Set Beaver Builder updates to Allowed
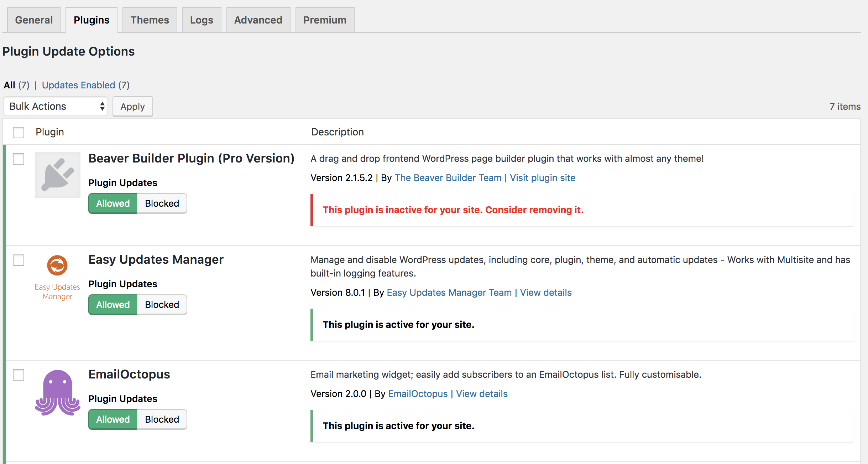 pos(113,203)
